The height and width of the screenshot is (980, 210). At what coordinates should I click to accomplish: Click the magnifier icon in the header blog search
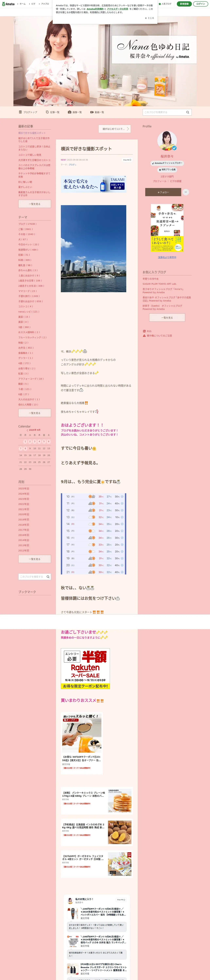coord(188,112)
